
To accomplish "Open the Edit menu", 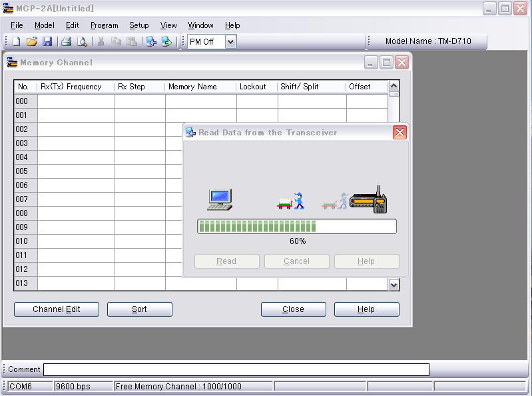I will click(x=73, y=25).
